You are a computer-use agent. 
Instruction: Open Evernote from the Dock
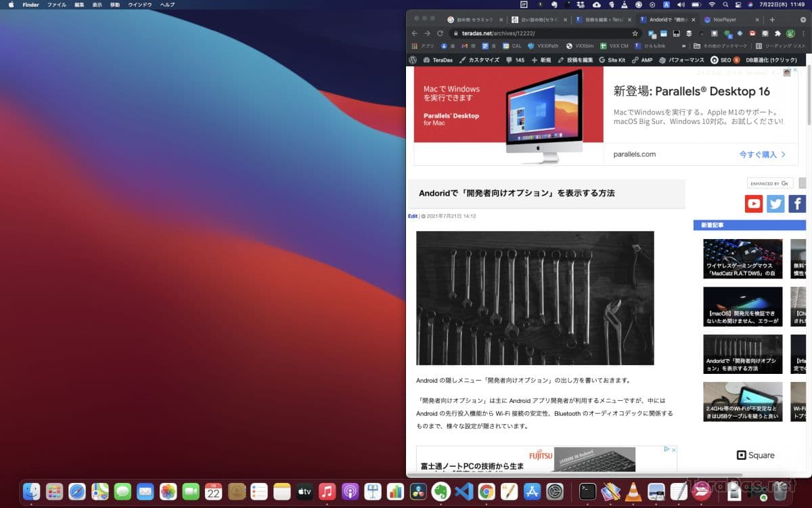441,492
